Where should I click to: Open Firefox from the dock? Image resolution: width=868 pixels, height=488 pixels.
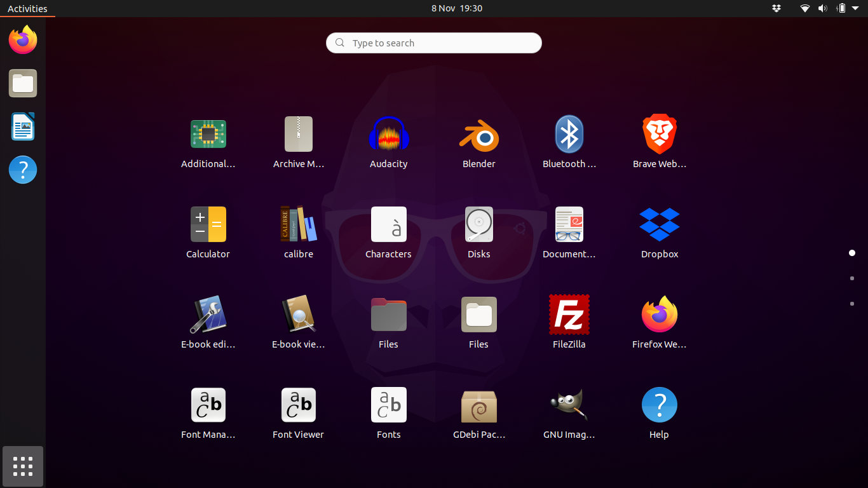tap(23, 40)
